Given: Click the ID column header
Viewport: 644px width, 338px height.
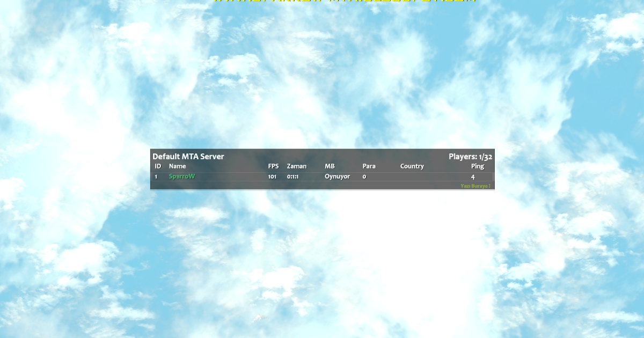Looking at the screenshot, I should [x=158, y=166].
